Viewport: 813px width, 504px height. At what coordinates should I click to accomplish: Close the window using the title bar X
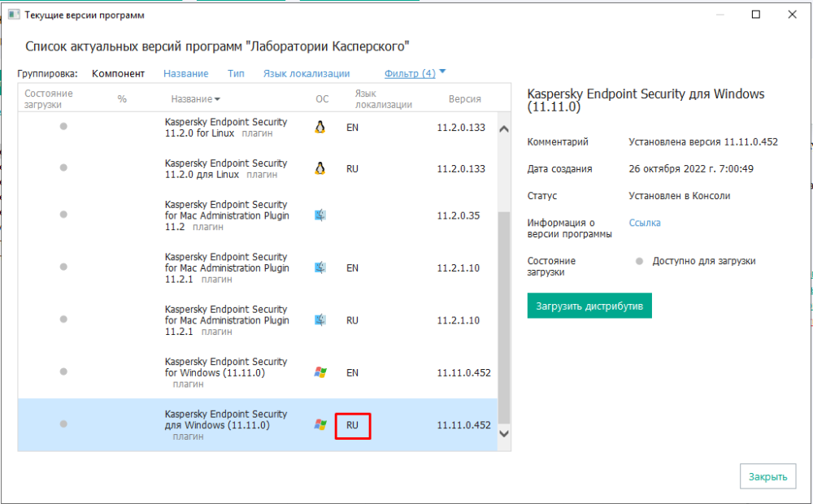point(792,15)
